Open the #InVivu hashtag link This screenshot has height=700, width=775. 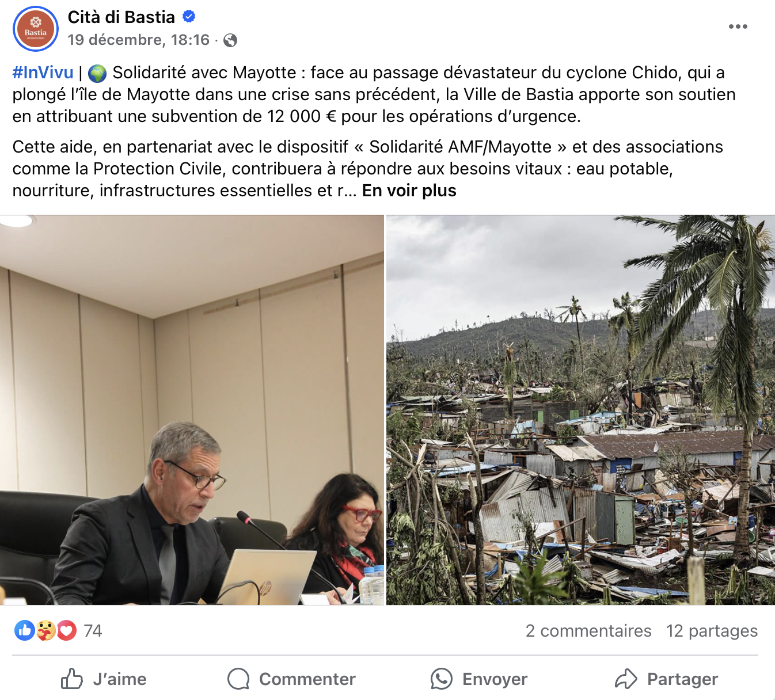click(43, 73)
